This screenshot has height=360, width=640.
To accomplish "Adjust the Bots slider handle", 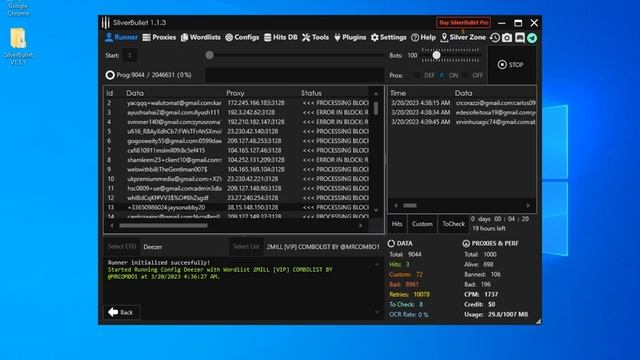I will click(436, 55).
